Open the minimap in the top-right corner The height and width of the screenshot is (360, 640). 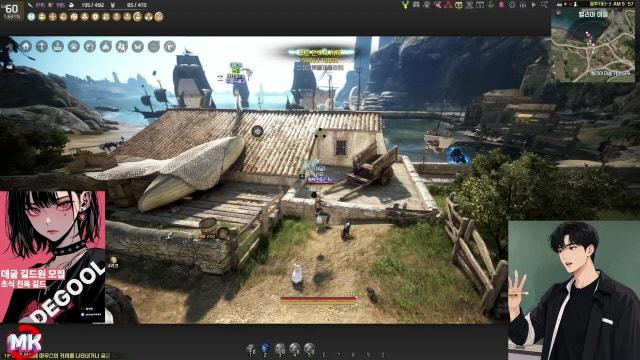coord(593,45)
